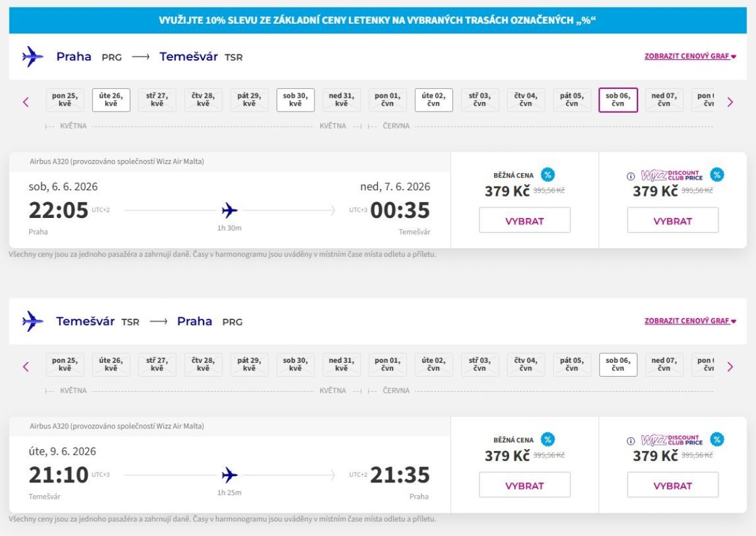Click the airplane icon beside Praha PRG route header

[x=33, y=57]
